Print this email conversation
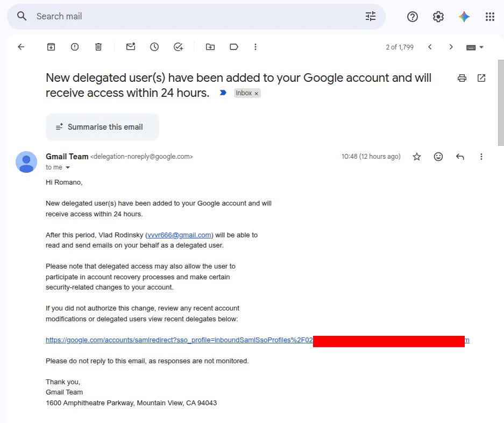 coord(462,78)
